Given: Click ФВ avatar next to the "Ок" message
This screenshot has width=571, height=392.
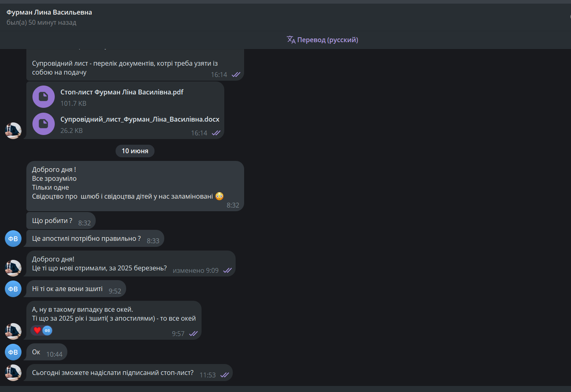Looking at the screenshot, I should [x=13, y=352].
